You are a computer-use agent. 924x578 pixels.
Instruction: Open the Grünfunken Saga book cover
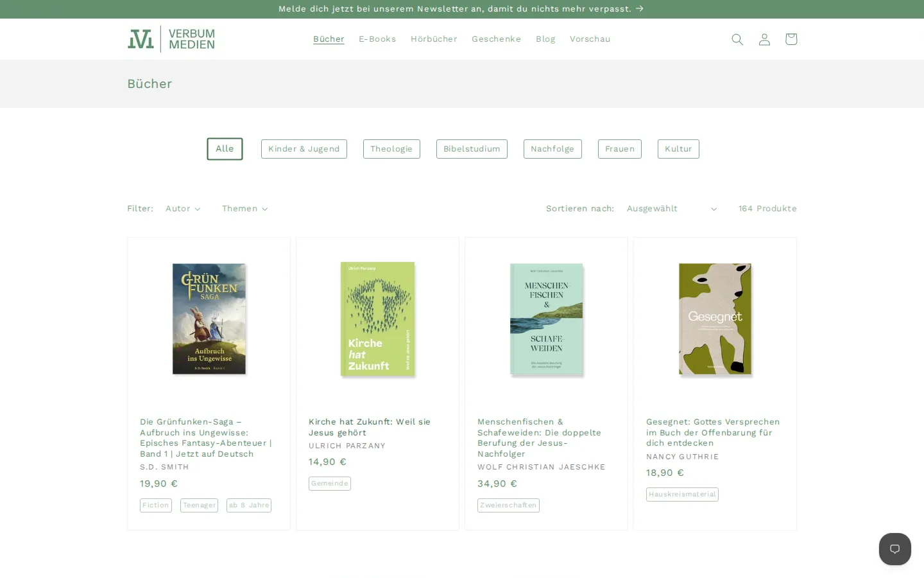coord(209,319)
